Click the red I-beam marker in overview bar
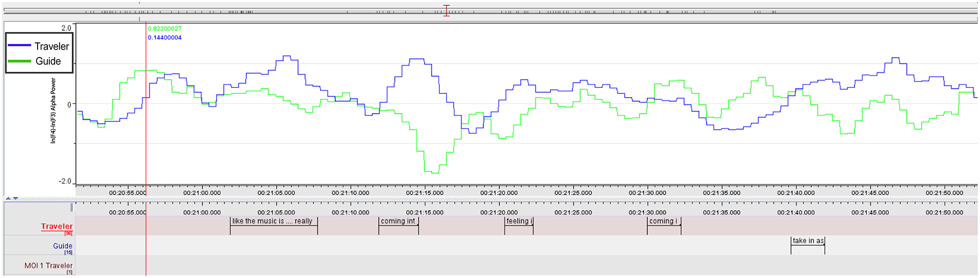This screenshot has width=980, height=278. pos(446,11)
